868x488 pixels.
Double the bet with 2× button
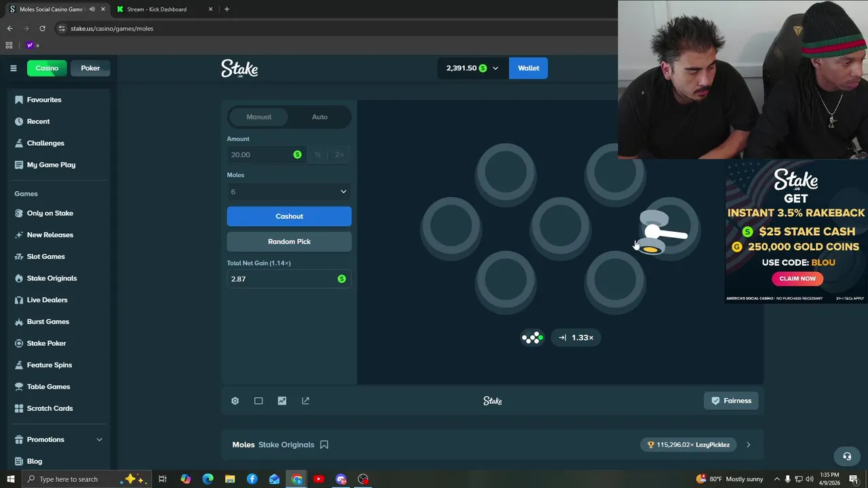(x=339, y=155)
